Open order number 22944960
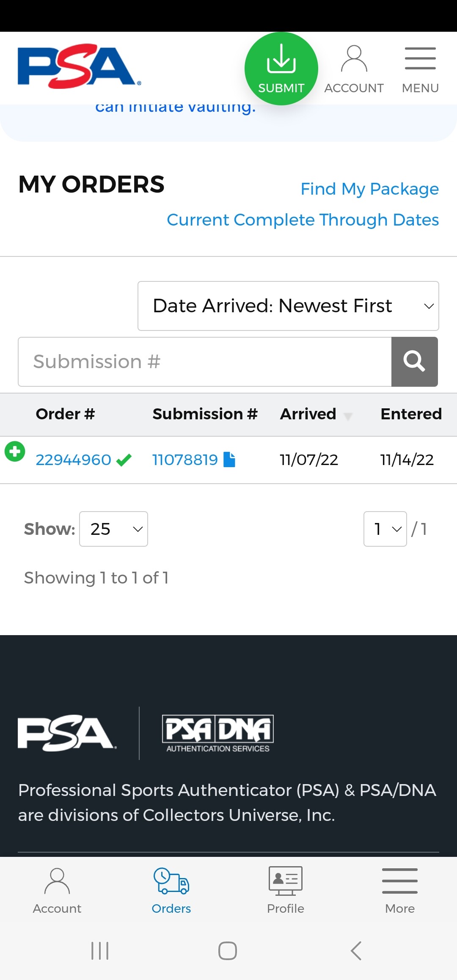Screen dimensions: 457x980 [x=74, y=460]
